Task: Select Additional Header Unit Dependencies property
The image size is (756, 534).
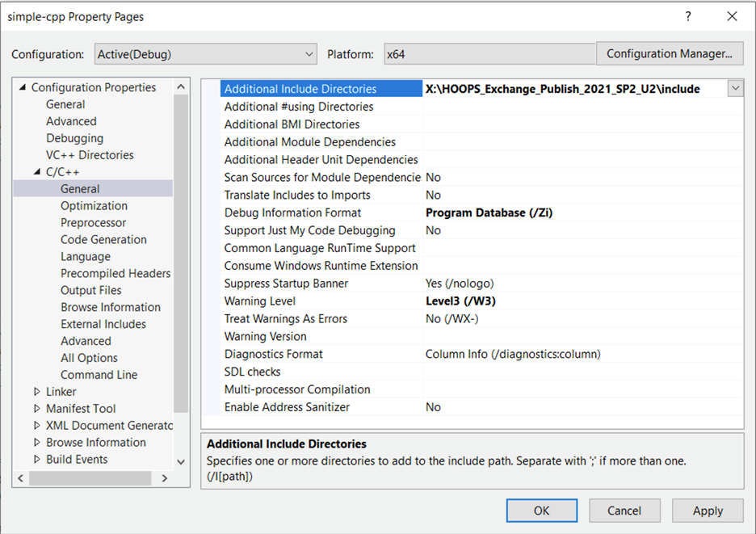Action: tap(321, 160)
